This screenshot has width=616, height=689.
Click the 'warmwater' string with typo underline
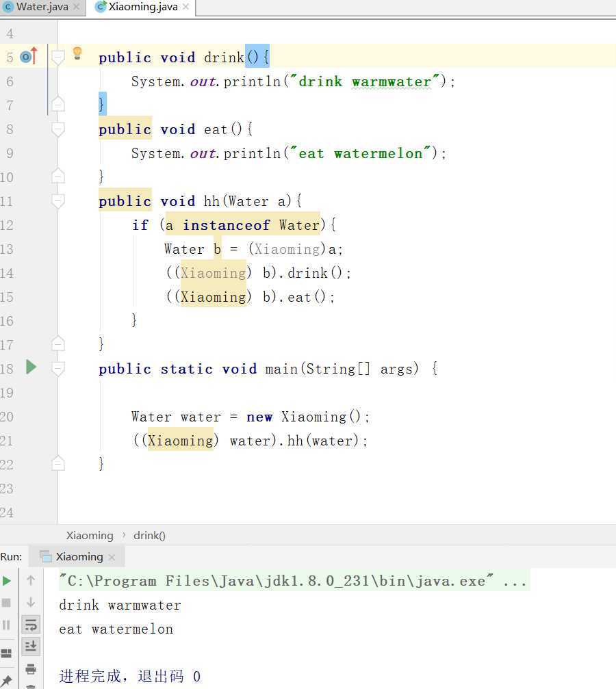point(392,81)
